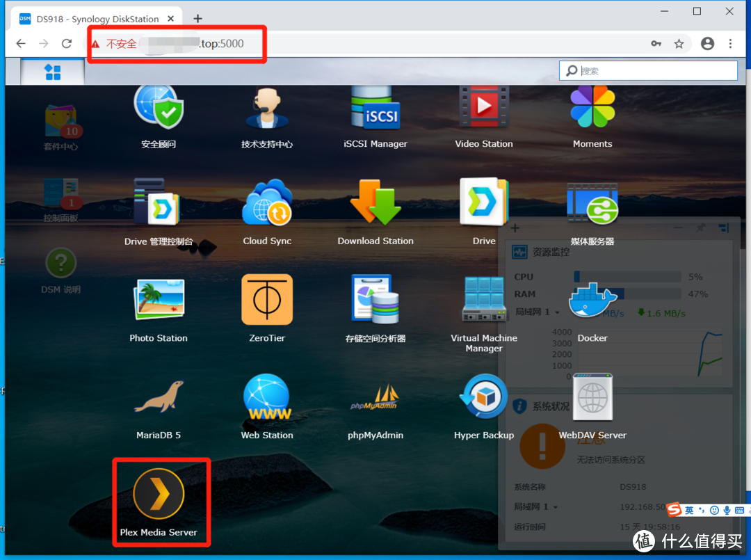This screenshot has height=560, width=751.
Task: Click the 系统状况 widget title
Action: (x=551, y=406)
